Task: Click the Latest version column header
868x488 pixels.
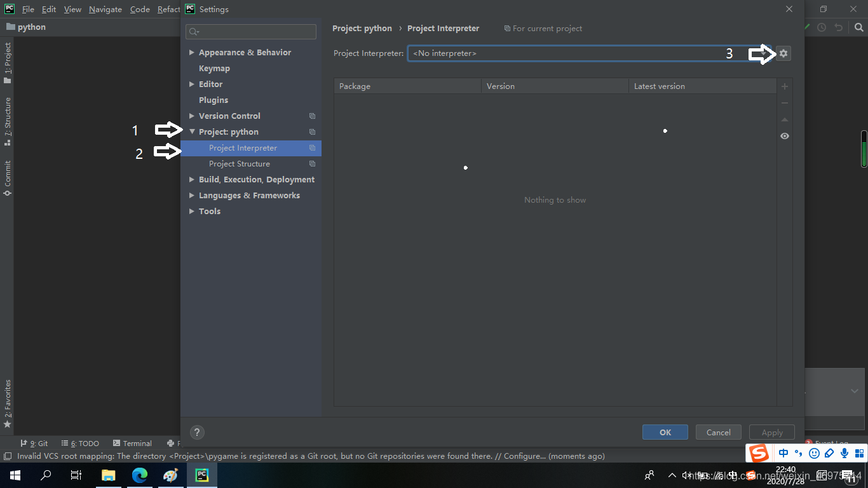Action: pyautogui.click(x=703, y=86)
